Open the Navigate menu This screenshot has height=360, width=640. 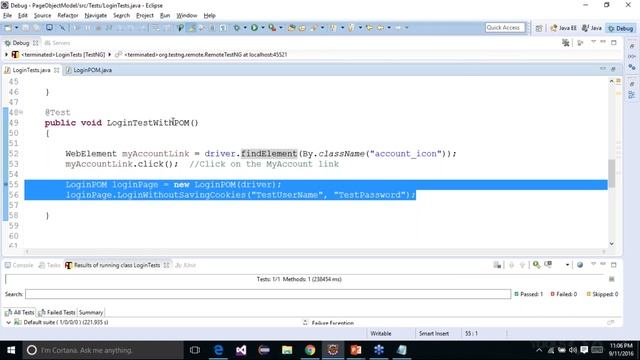(96, 16)
